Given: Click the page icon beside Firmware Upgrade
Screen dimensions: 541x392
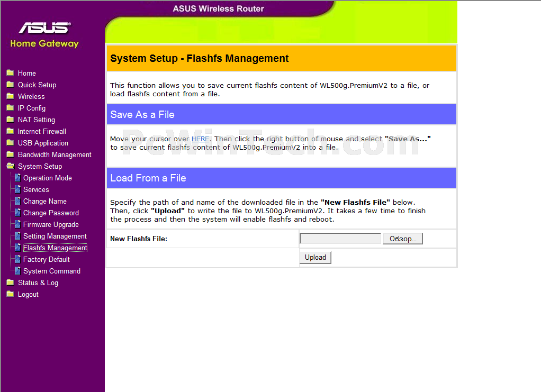Looking at the screenshot, I should (17, 224).
